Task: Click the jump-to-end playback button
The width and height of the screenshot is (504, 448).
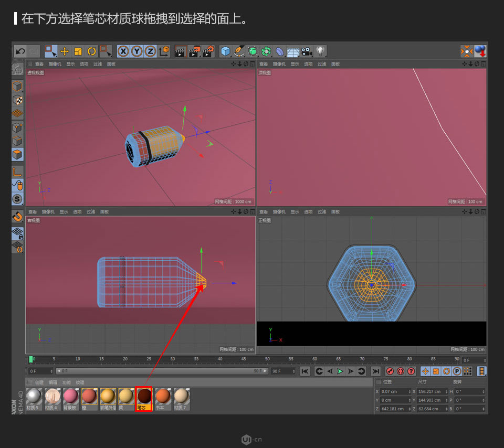Action: [x=376, y=371]
